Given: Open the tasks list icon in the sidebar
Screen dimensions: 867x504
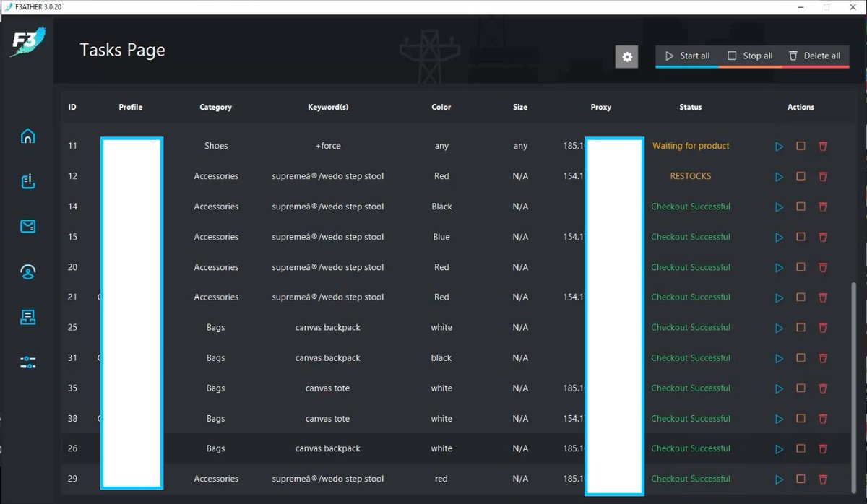Looking at the screenshot, I should click(27, 182).
